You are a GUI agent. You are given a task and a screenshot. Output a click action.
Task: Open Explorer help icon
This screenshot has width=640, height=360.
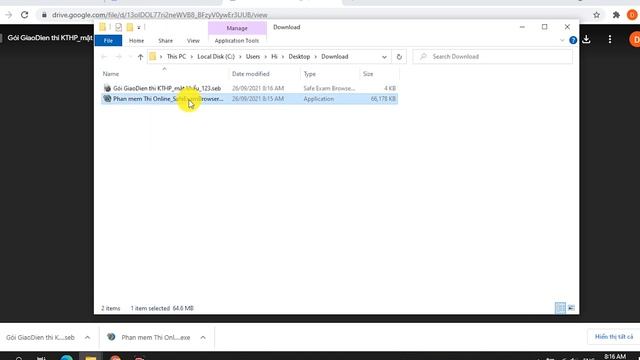(x=573, y=40)
